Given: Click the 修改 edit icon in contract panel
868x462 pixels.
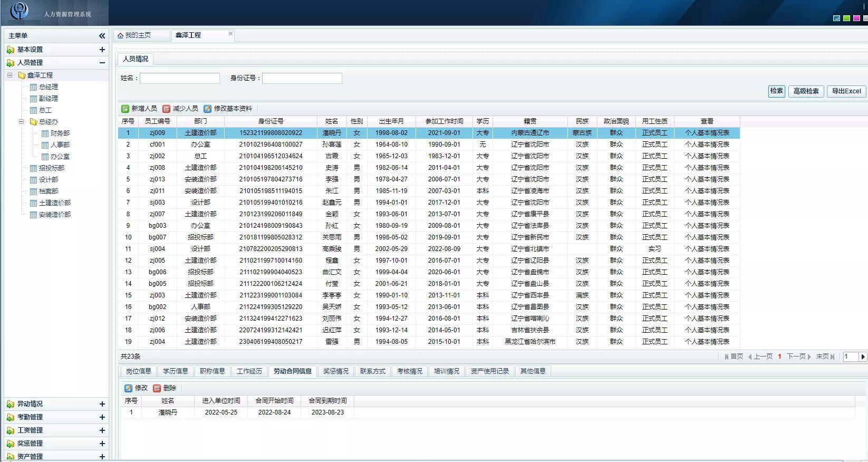Looking at the screenshot, I should 128,388.
